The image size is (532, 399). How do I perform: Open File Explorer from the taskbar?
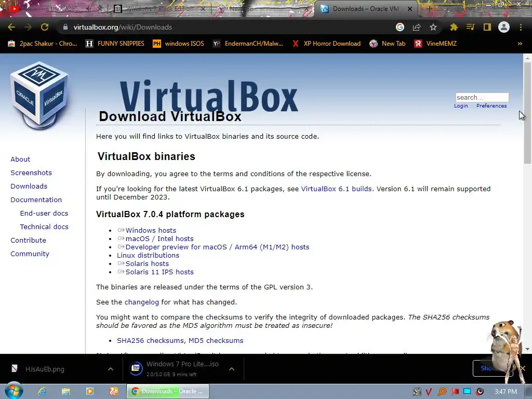[66, 391]
